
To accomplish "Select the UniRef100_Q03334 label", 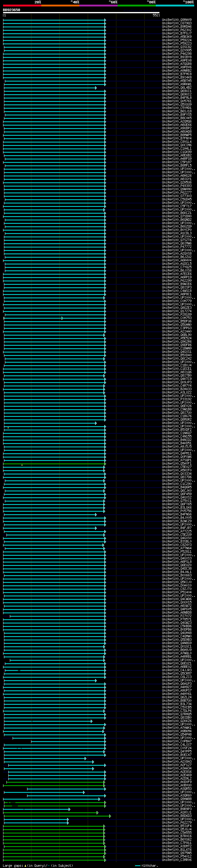I will click(x=177, y=474).
